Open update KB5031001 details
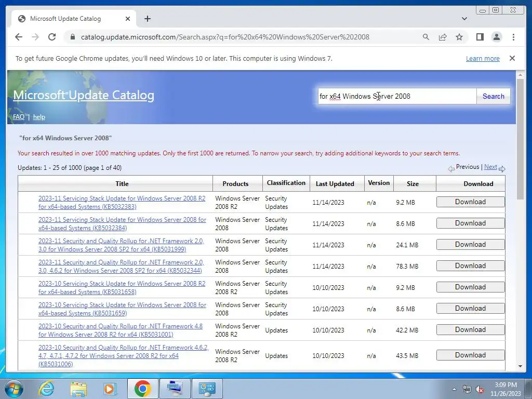The width and height of the screenshot is (532, 399). [121, 330]
